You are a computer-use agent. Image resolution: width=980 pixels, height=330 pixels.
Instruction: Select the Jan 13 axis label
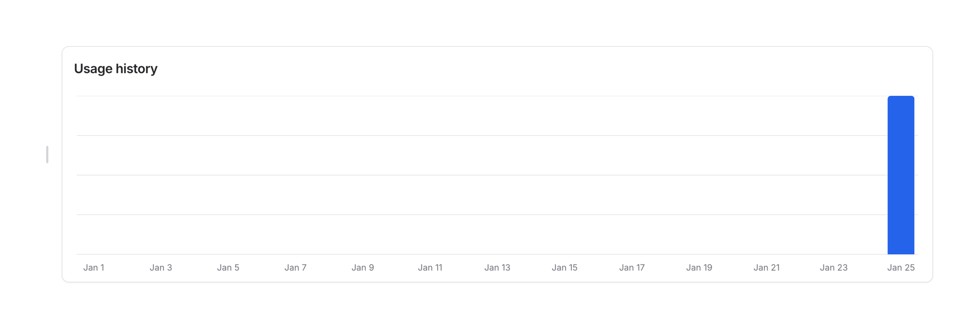tap(497, 267)
